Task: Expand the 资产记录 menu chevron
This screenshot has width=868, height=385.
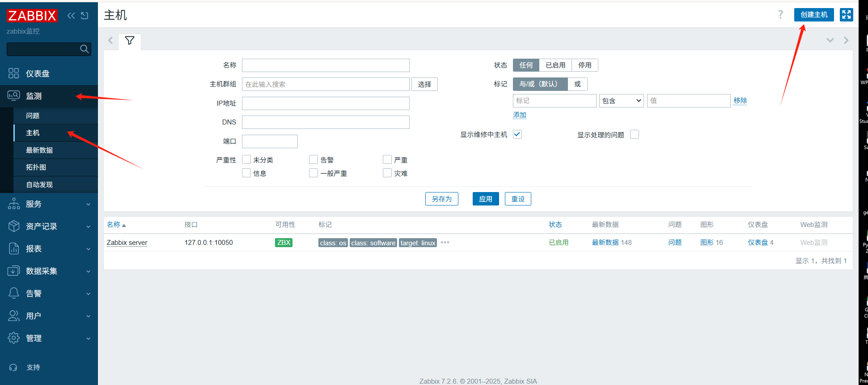Action: pos(88,227)
